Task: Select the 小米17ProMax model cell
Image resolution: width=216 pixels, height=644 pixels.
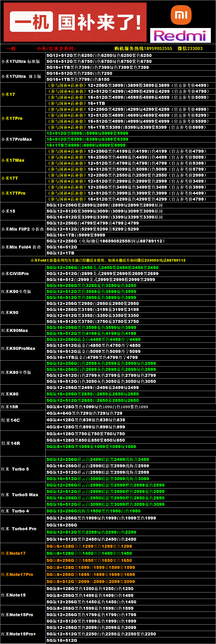Action: 23,139
